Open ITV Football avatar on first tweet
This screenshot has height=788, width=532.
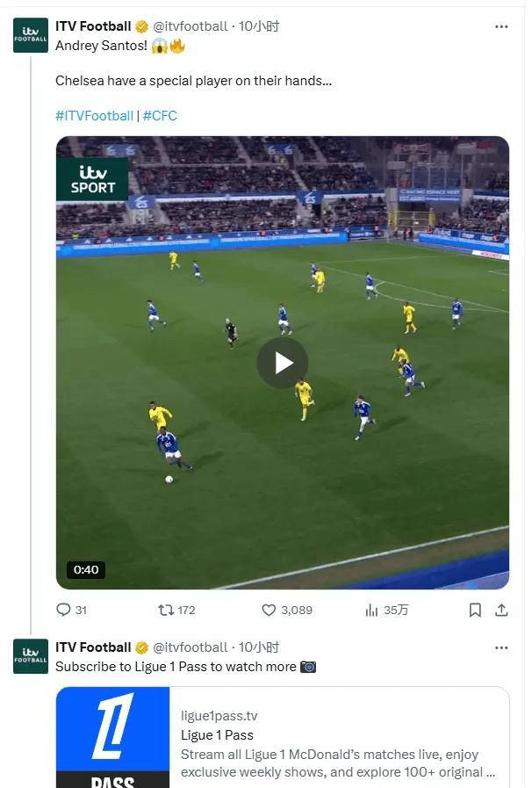pos(31,35)
